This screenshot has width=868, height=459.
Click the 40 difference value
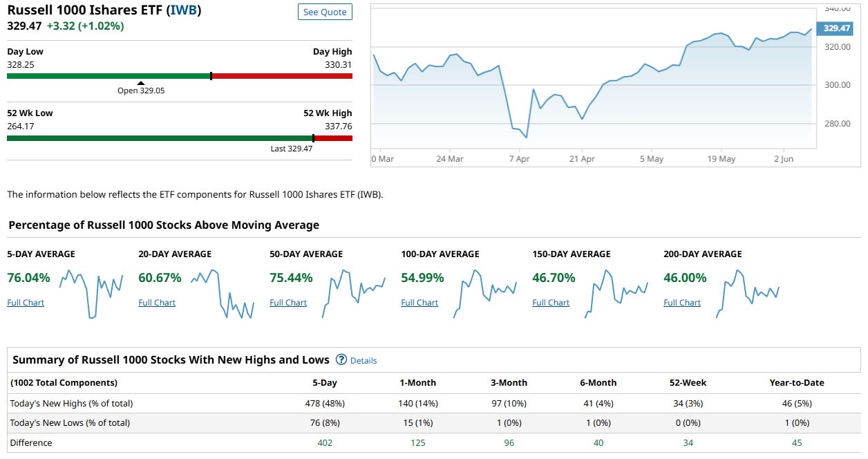[x=598, y=442]
